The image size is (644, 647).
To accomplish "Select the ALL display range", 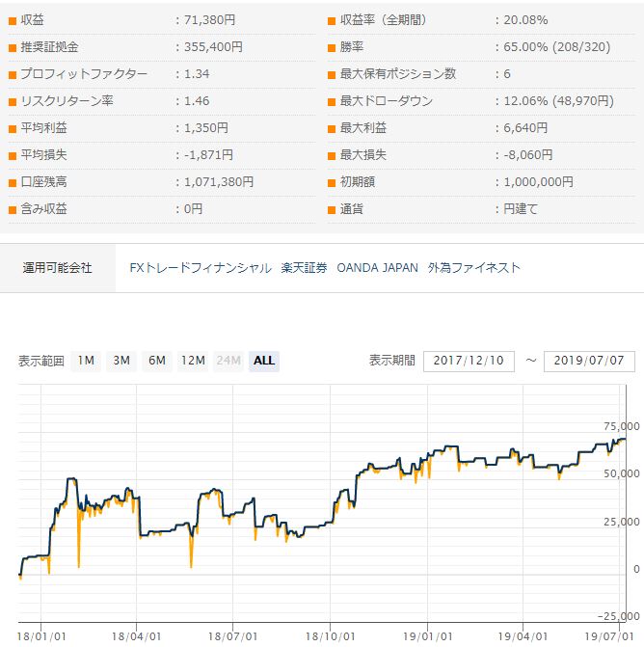I will (x=264, y=361).
